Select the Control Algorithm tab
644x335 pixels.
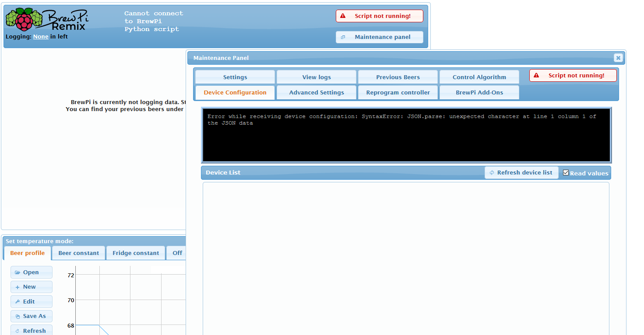[x=479, y=77]
